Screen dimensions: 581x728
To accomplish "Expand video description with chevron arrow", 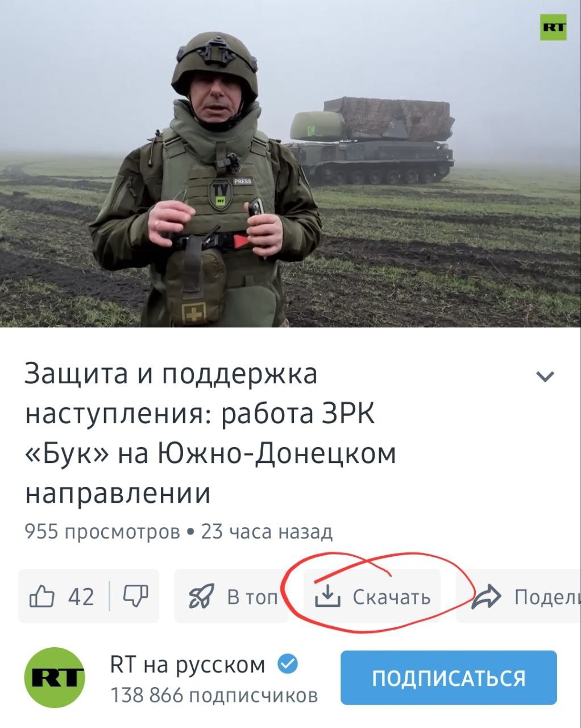I will pyautogui.click(x=545, y=377).
